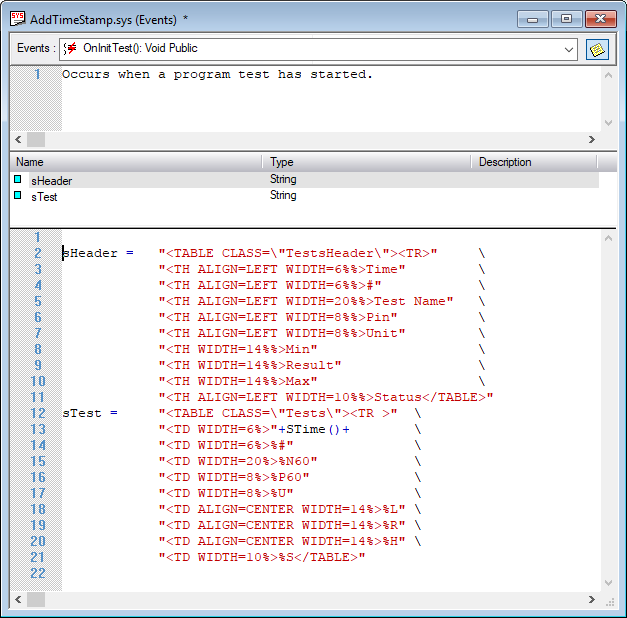
Task: Click the code line containing %S</TABLE>
Action: pos(262,557)
